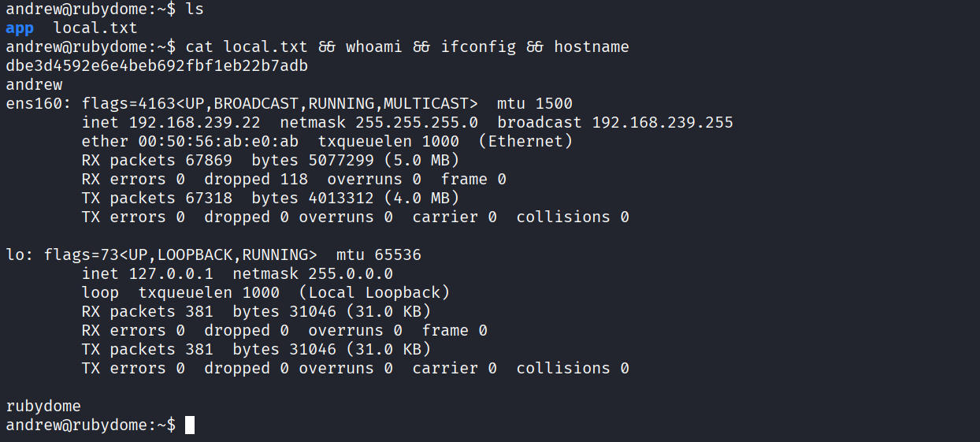
Task: Click the broadcast address 192.168.239.255
Action: 663,123
